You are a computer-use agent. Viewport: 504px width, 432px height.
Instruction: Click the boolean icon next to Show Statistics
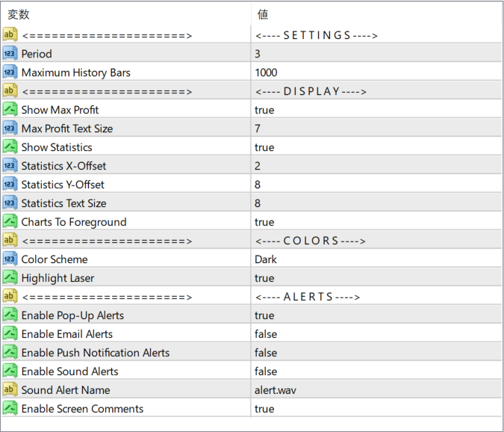(10, 147)
